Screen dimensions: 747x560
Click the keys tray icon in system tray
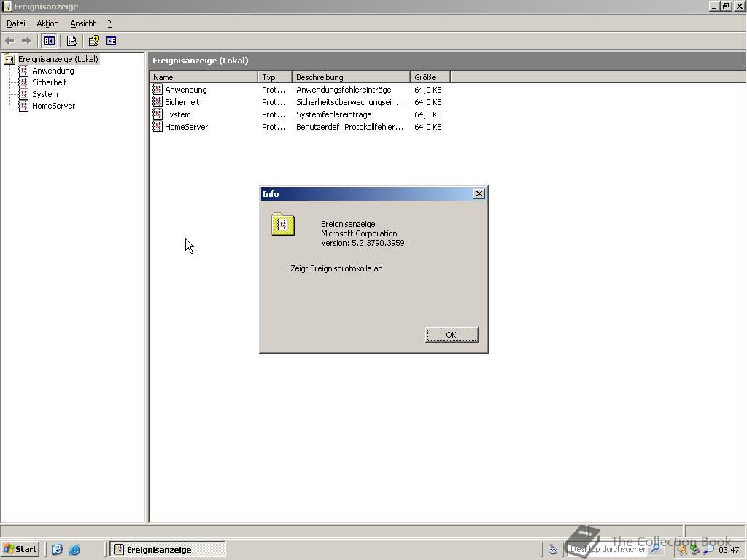682,550
